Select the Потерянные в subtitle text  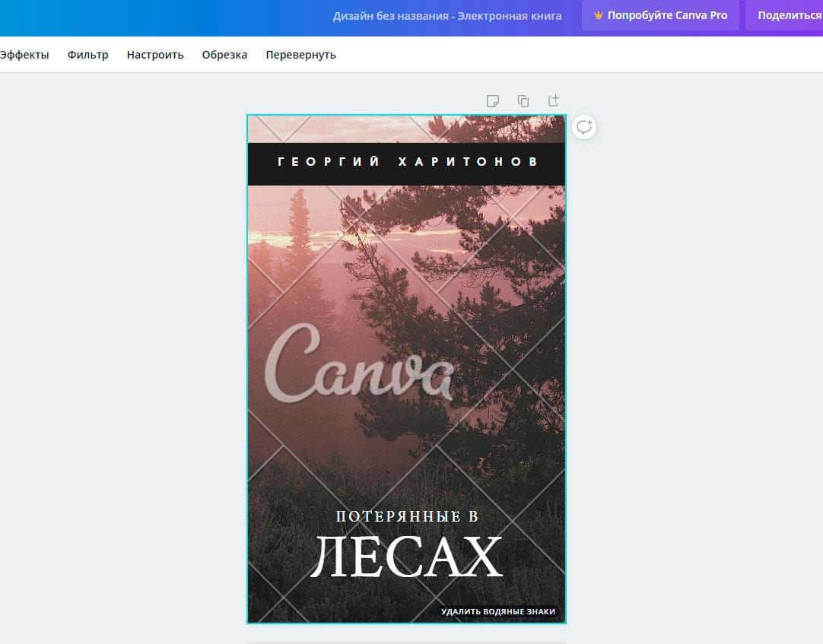[407, 516]
